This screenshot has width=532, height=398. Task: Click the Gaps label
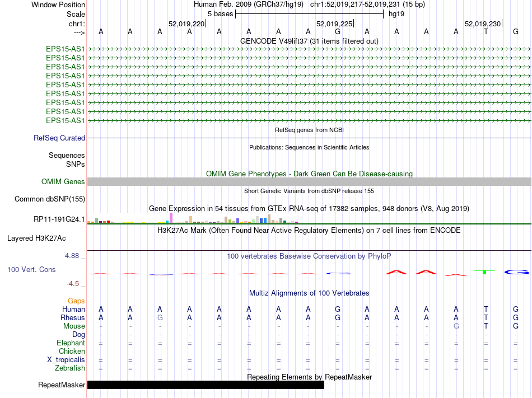(76, 301)
